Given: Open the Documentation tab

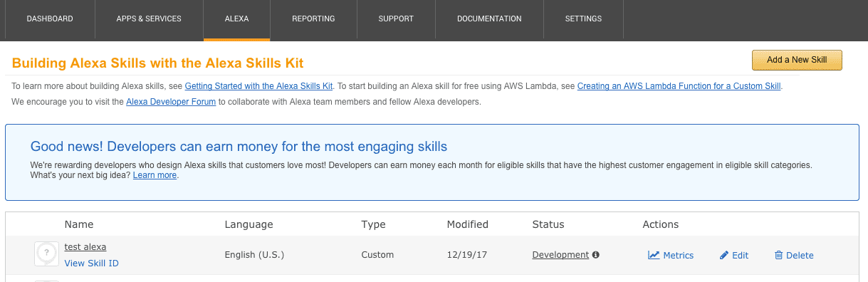Looking at the screenshot, I should tap(489, 19).
